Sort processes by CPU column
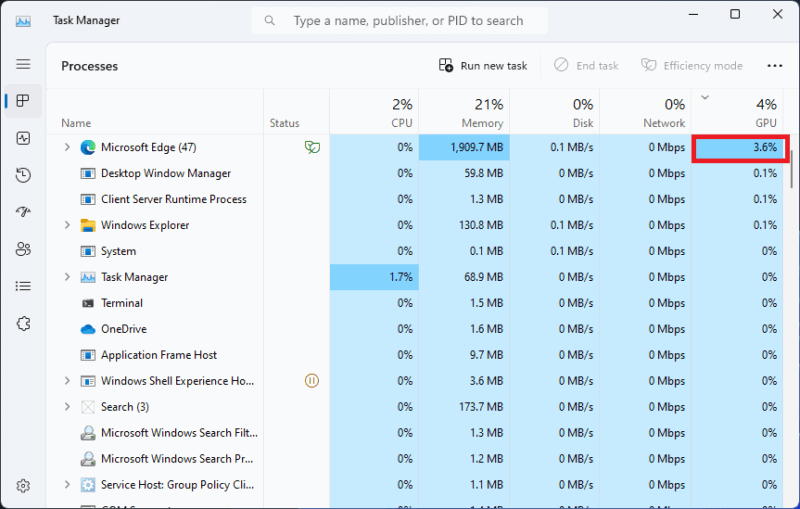 pyautogui.click(x=374, y=112)
